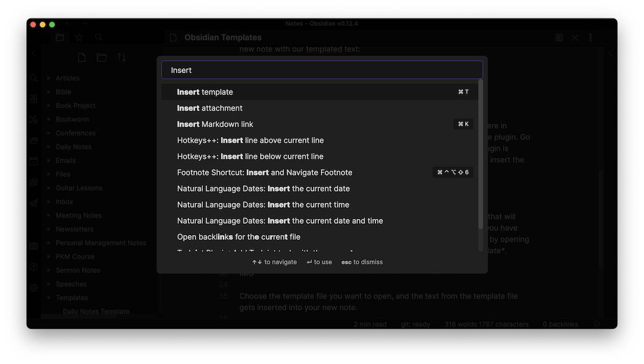The height and width of the screenshot is (364, 644).
Task: Run the Insert template command
Action: (319, 92)
